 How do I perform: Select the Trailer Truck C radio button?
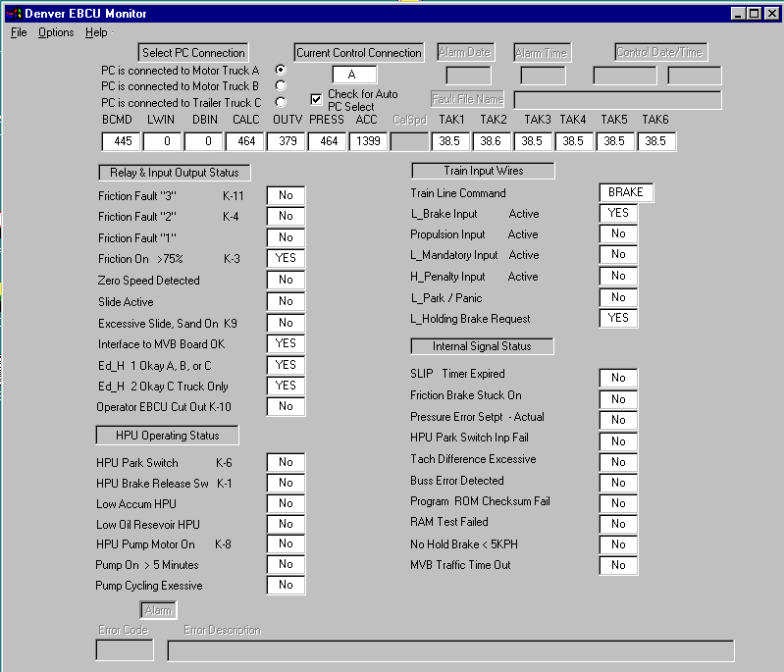coord(281,101)
